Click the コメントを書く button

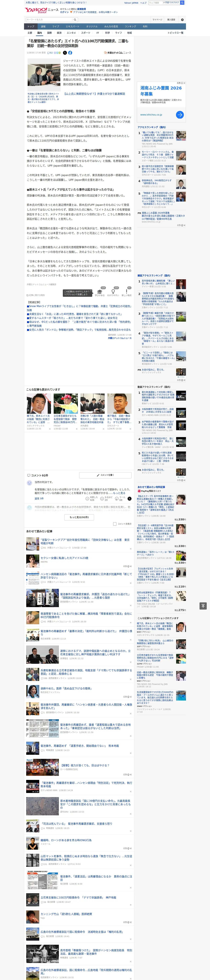[x=105, y=475]
